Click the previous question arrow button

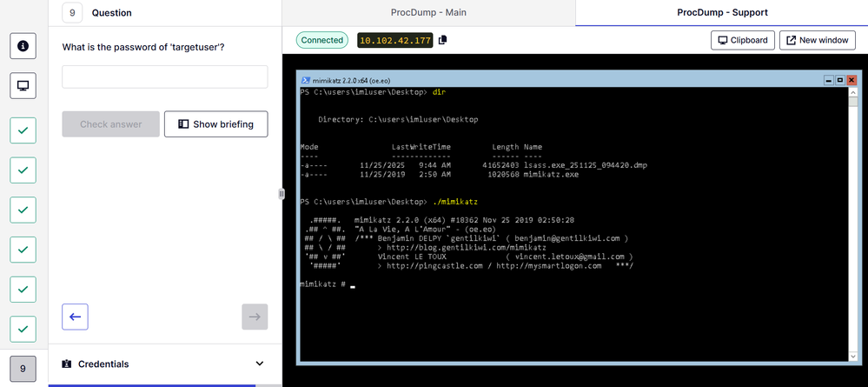point(75,317)
